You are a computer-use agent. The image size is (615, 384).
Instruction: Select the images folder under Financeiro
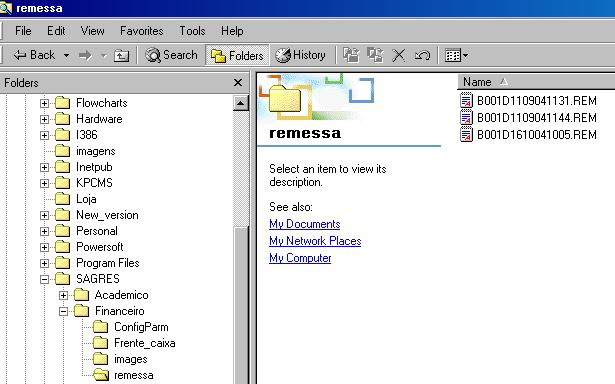point(131,359)
